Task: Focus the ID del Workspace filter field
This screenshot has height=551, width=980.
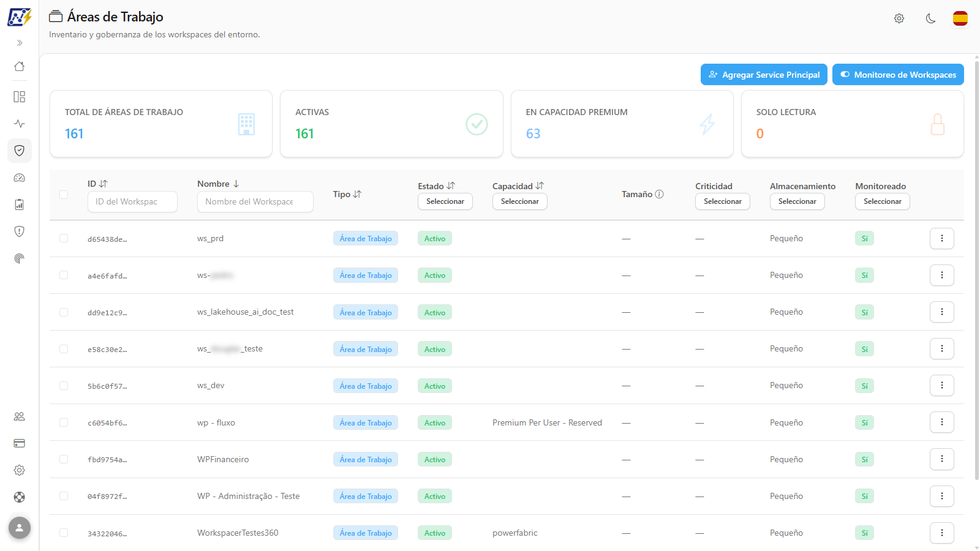Action: [x=132, y=201]
